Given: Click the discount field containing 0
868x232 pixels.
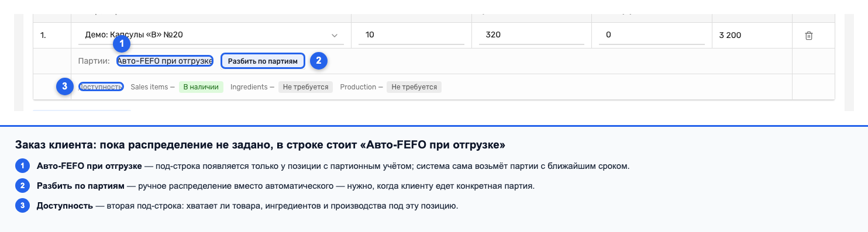Looking at the screenshot, I should tap(652, 35).
